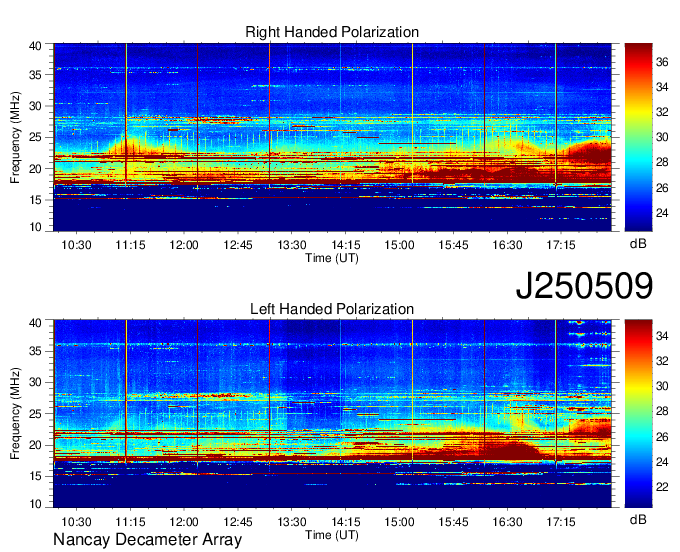The image size is (680, 552).
Task: Click the 22 dB label on the bottom color bar
Action: coord(662,487)
